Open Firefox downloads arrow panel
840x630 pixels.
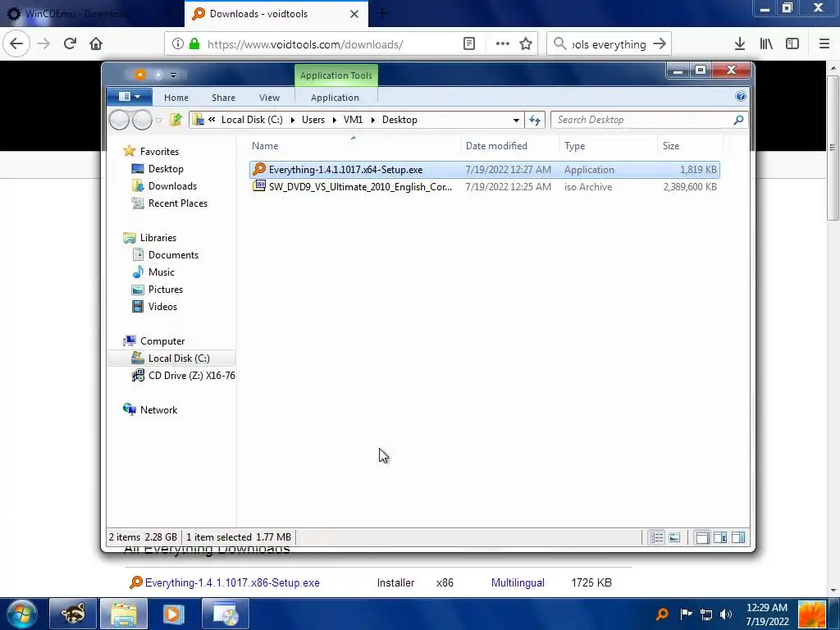point(739,44)
